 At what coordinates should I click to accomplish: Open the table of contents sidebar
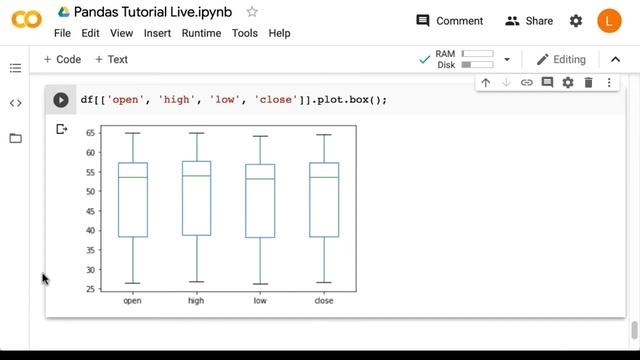coord(16,68)
